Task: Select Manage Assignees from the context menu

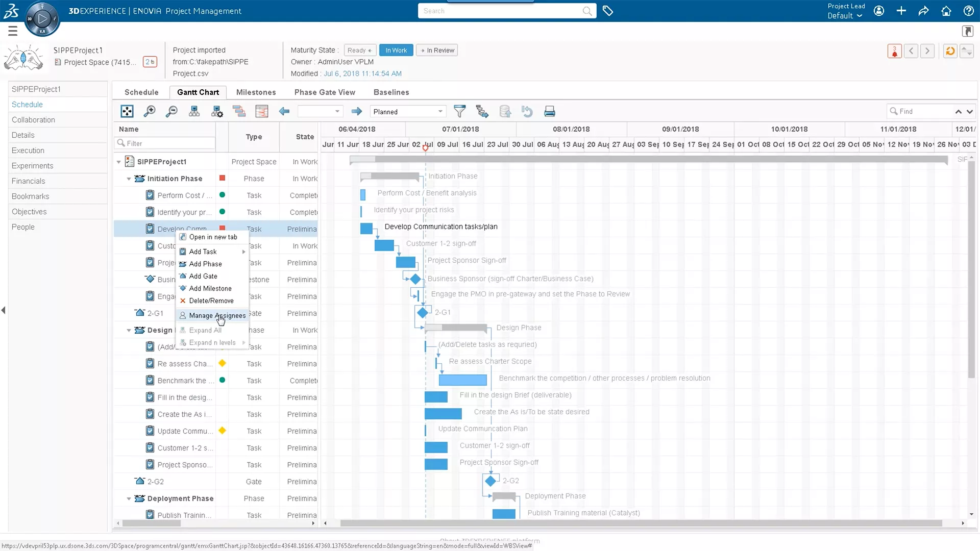Action: pos(216,315)
